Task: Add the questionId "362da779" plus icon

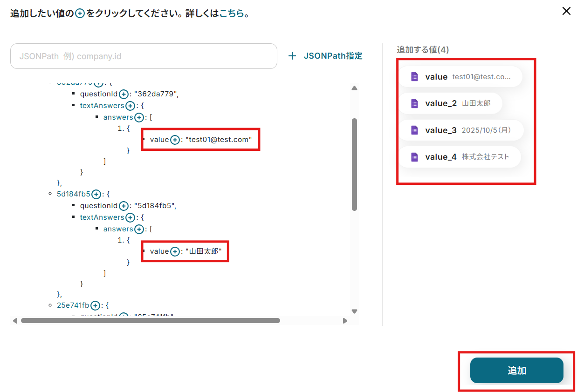Action: click(124, 94)
